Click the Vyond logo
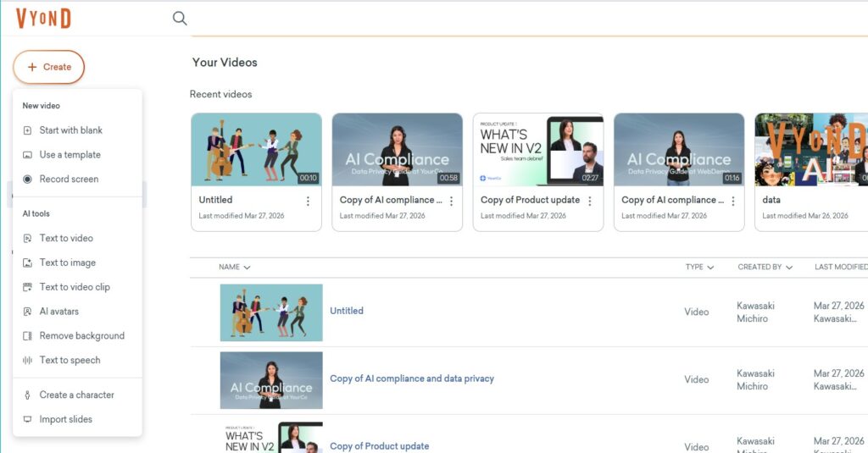 43,18
